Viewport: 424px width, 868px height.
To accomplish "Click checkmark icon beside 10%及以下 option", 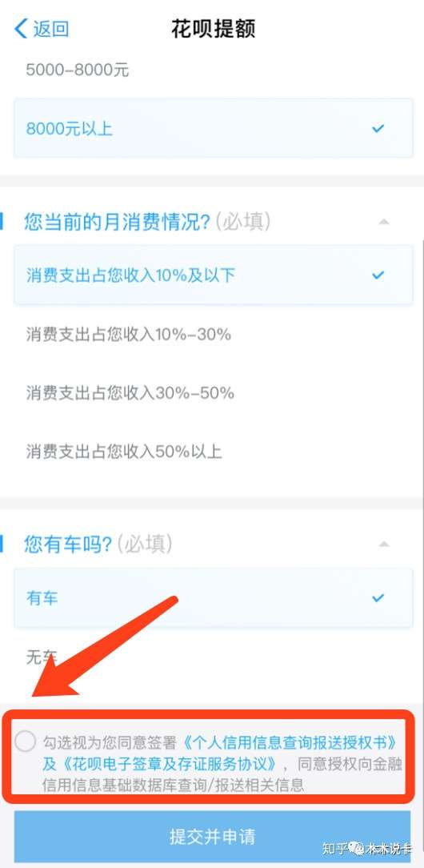I will (x=378, y=275).
